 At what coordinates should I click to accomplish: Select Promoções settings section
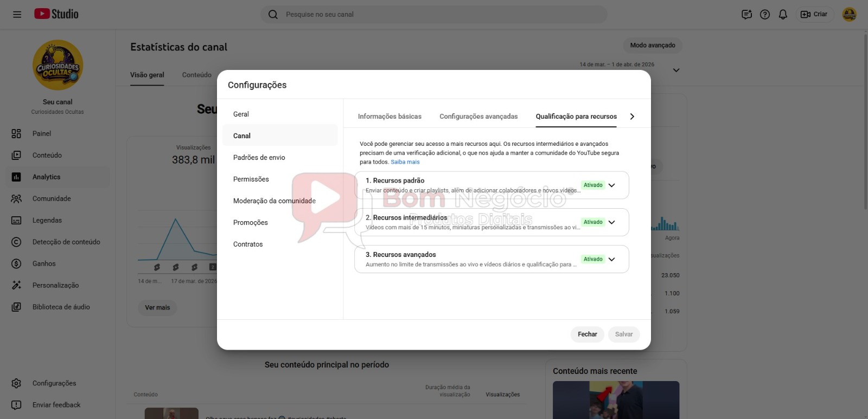280,222
